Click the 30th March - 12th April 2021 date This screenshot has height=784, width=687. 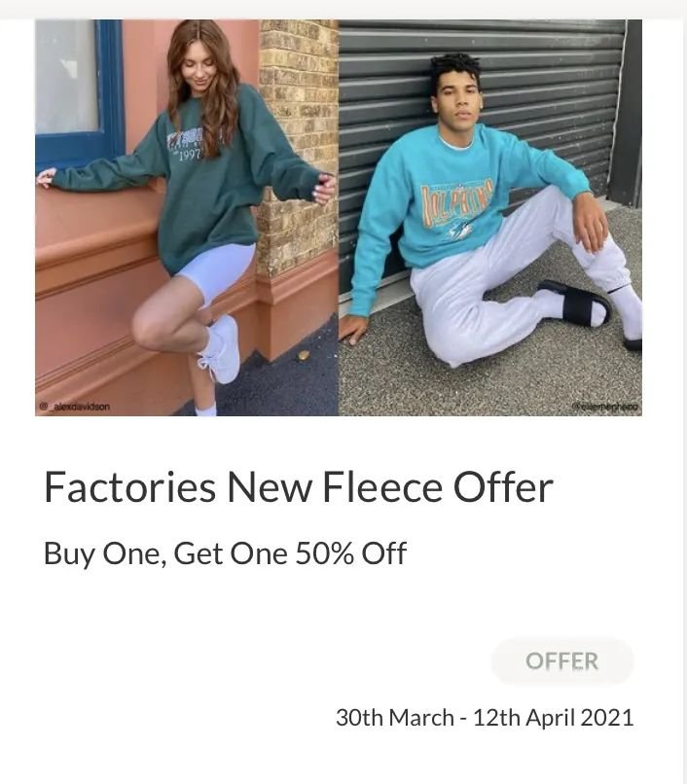coord(485,717)
